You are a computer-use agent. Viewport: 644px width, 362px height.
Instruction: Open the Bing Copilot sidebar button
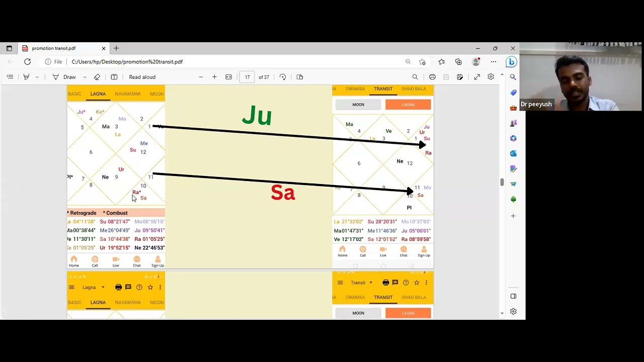[x=511, y=62]
